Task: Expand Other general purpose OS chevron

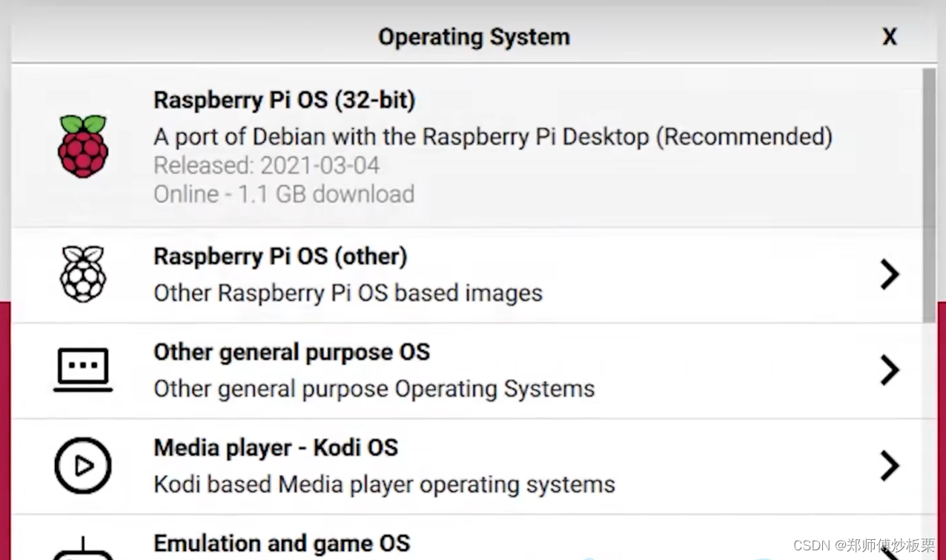Action: tap(890, 370)
